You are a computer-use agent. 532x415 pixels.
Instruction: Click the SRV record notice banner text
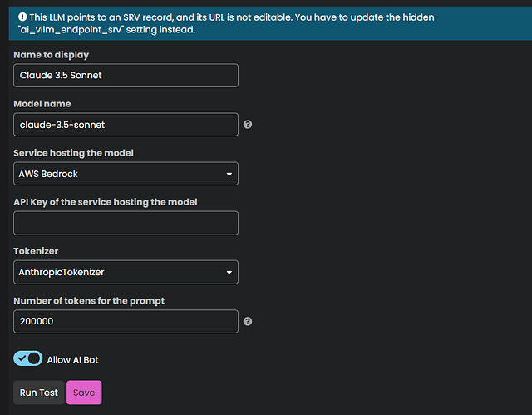tap(226, 23)
